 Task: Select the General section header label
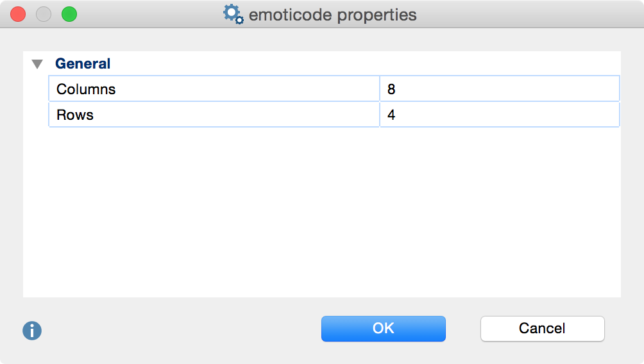tap(83, 64)
